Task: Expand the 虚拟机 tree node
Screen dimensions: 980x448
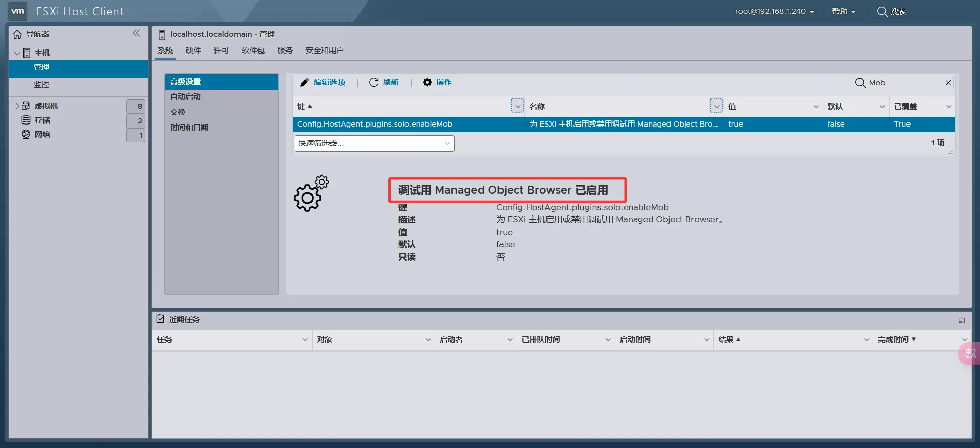Action: pyautogui.click(x=17, y=106)
